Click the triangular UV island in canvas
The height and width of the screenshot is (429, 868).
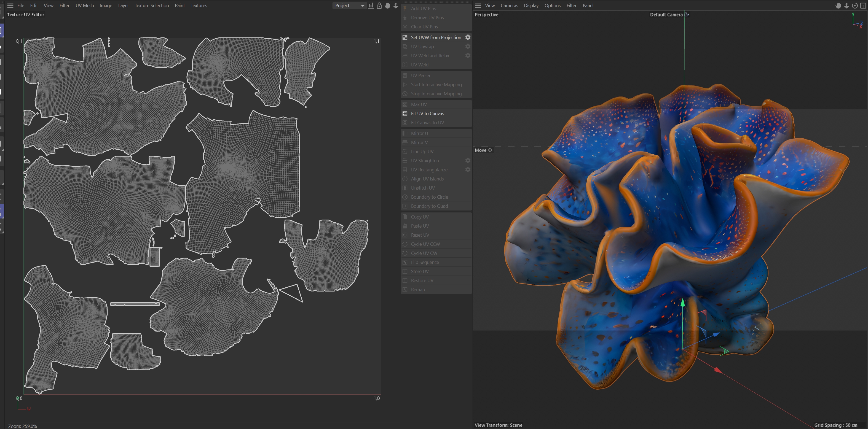(x=293, y=292)
